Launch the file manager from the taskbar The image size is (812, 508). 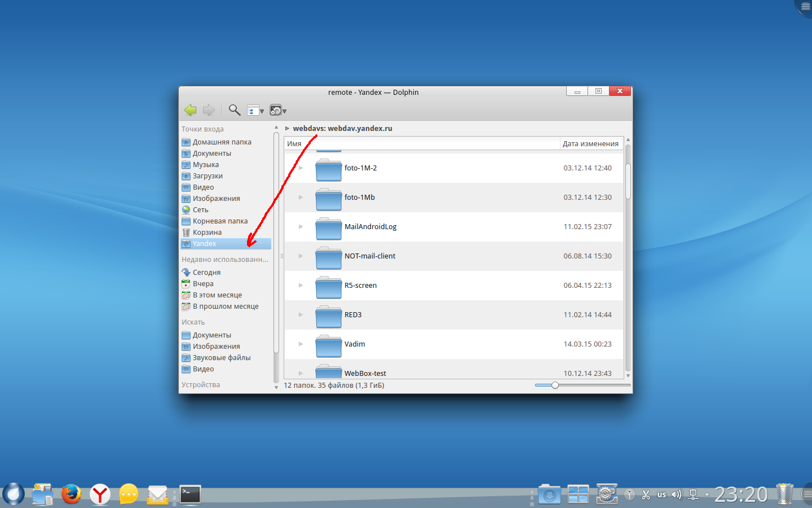click(x=42, y=494)
